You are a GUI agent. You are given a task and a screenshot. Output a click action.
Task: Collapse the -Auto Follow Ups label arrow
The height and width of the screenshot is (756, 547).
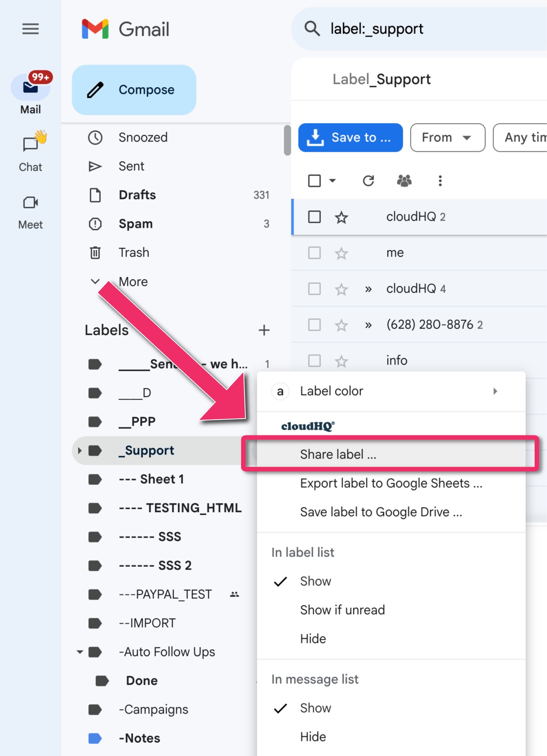[x=80, y=652]
